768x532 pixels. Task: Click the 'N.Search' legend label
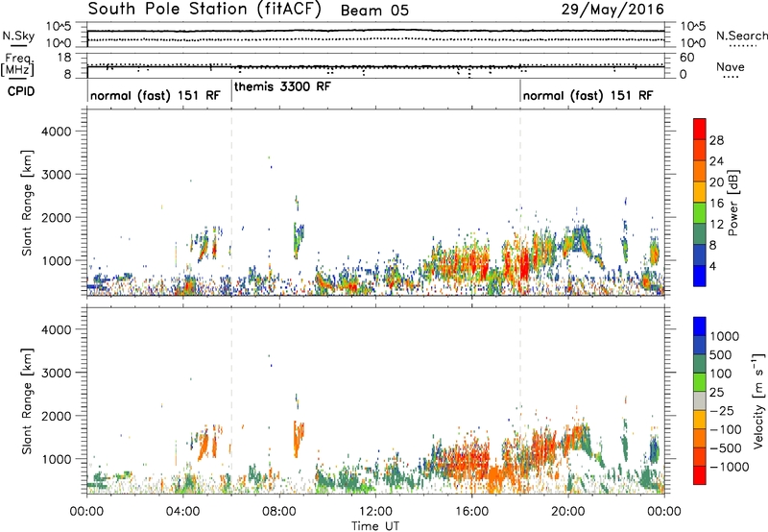[x=741, y=36]
